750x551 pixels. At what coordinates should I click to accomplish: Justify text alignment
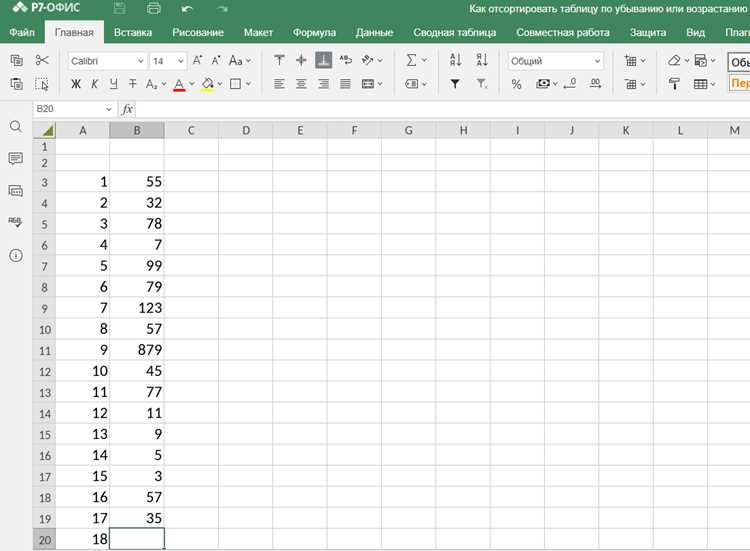(345, 84)
